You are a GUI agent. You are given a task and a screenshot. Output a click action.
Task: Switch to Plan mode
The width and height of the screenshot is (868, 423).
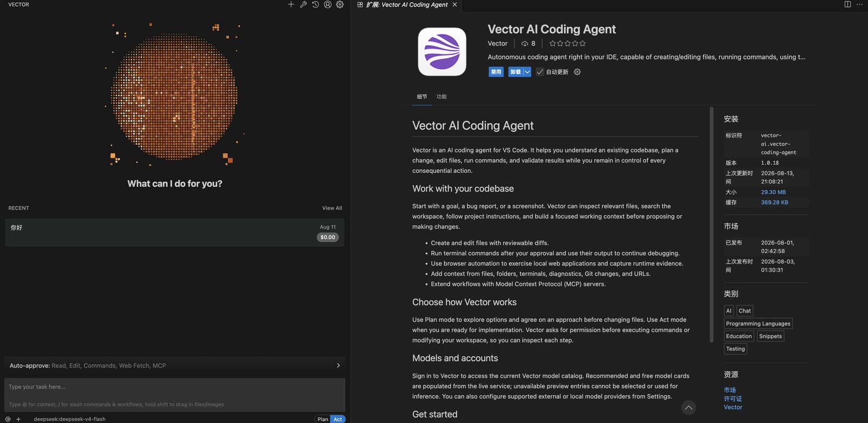tap(323, 419)
